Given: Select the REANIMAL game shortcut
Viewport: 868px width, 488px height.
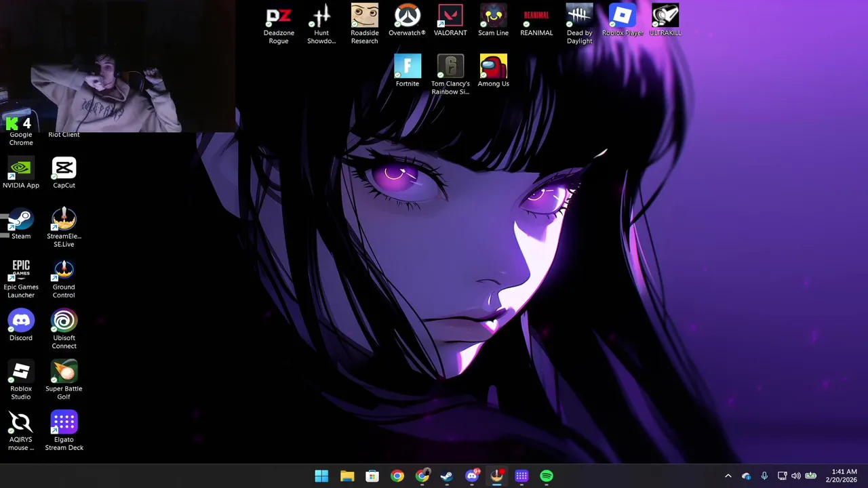Looking at the screenshot, I should 536,20.
